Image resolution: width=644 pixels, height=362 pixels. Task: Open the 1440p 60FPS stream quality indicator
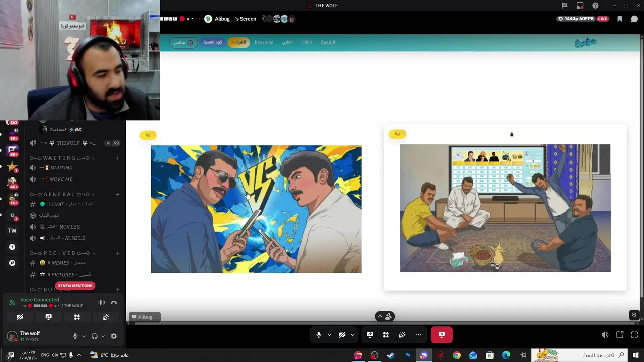pos(576,19)
